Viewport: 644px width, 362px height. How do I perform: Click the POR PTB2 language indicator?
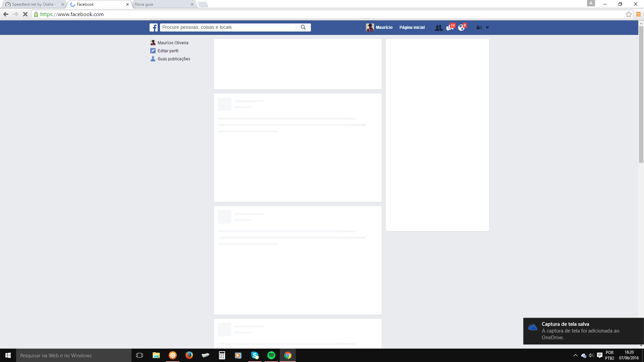click(610, 355)
